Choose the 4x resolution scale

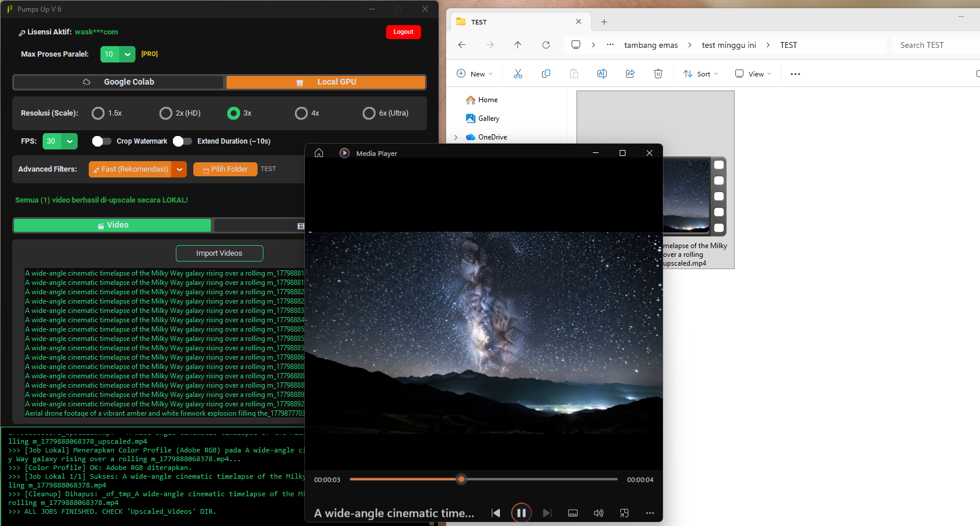[x=301, y=113]
